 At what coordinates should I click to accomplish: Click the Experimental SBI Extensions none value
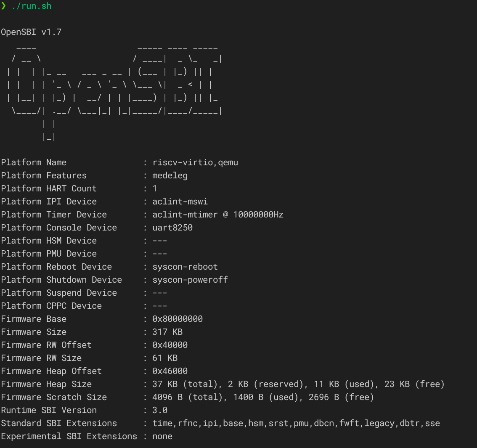(162, 436)
